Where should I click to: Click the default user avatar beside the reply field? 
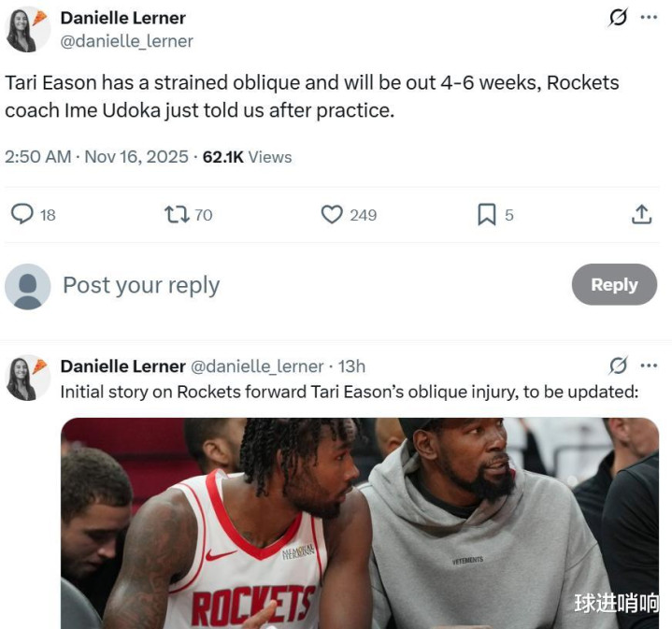coord(28,286)
